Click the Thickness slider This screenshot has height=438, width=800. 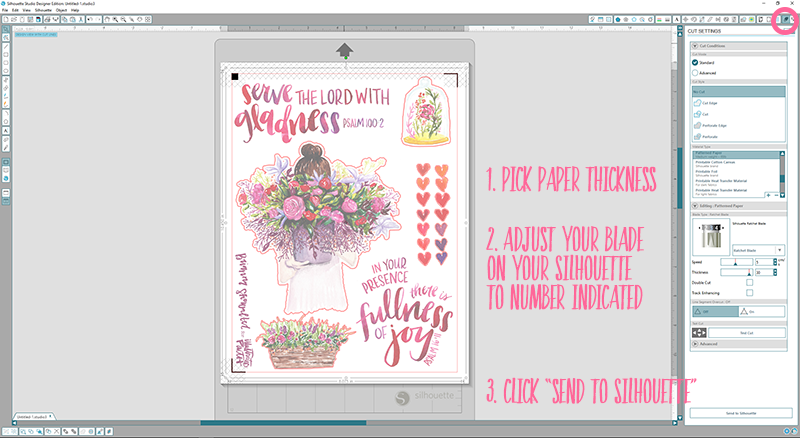pyautogui.click(x=737, y=273)
